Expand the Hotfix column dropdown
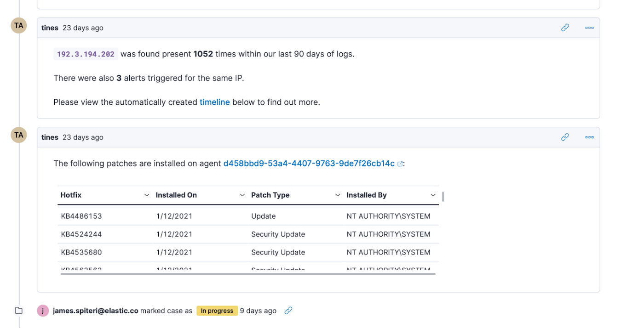 coord(147,195)
